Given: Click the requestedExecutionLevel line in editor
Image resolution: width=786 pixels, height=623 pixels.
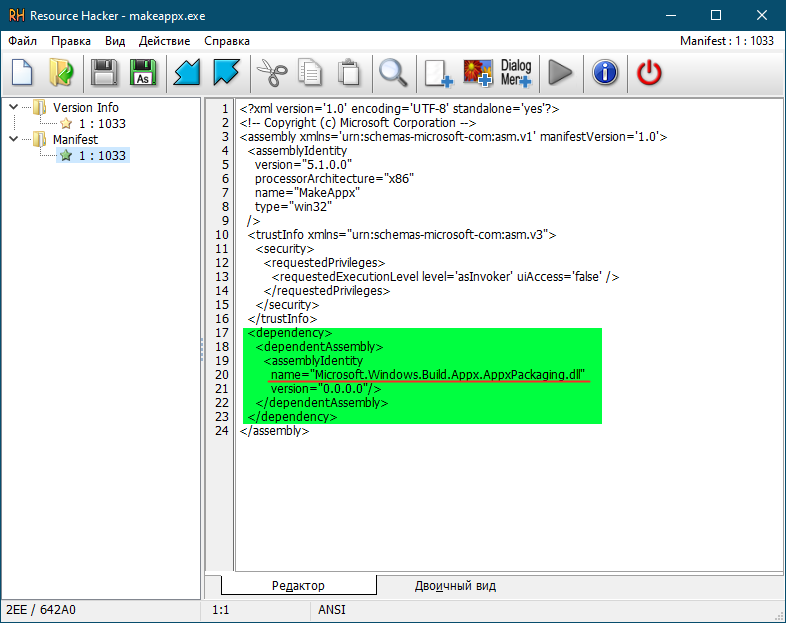Looking at the screenshot, I should pyautogui.click(x=445, y=277).
